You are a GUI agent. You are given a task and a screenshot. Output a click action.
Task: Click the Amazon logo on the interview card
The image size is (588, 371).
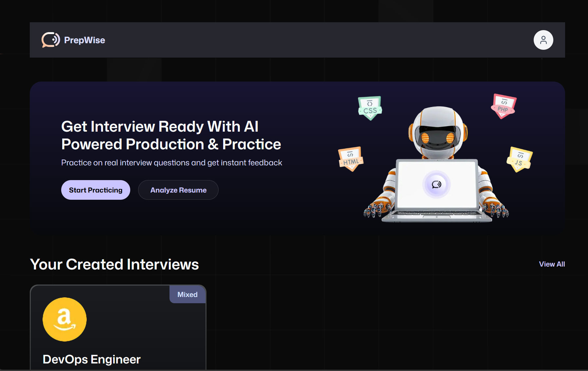[64, 320]
